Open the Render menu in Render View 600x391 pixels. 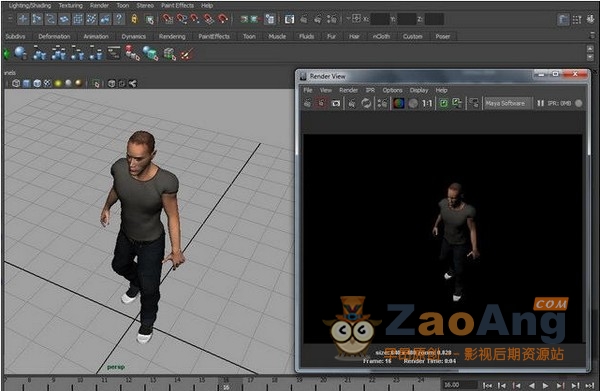[x=348, y=90]
